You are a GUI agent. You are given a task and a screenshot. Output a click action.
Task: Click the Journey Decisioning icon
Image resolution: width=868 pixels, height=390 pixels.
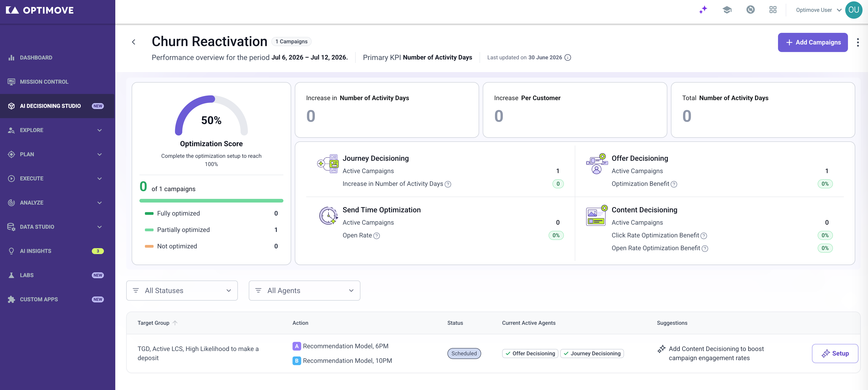click(x=328, y=164)
